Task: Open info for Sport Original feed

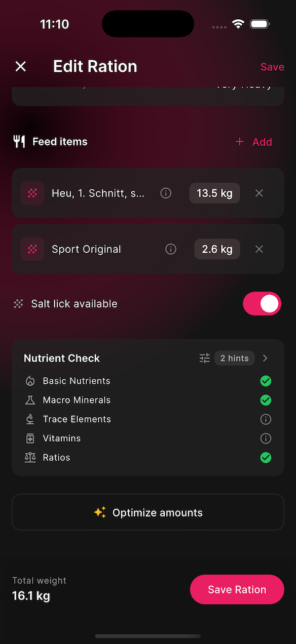Action: point(171,249)
